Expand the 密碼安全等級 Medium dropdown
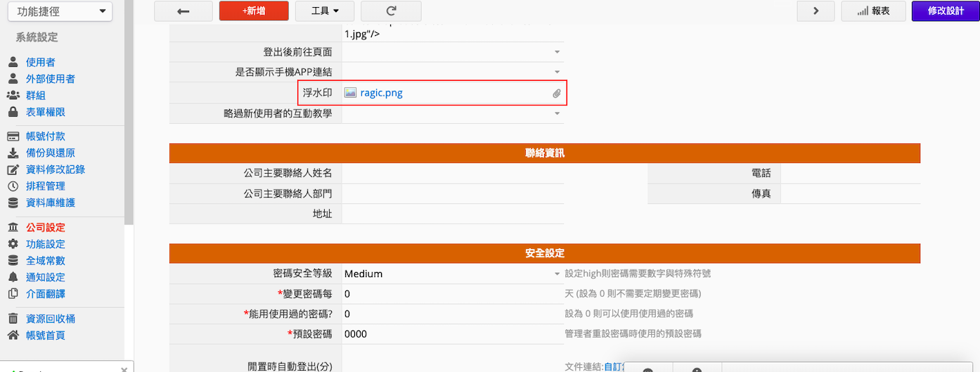Viewport: 980px width, 372px height. click(x=557, y=274)
